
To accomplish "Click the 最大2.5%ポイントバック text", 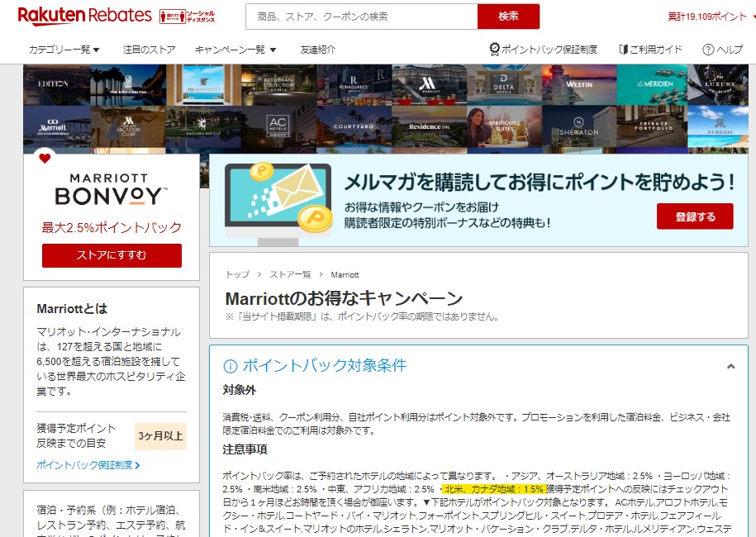I will click(x=112, y=227).
